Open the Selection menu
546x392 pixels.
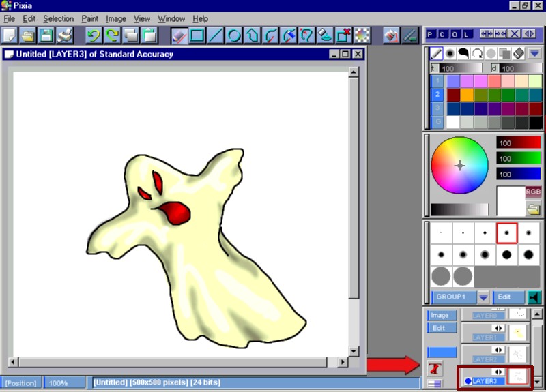pos(58,19)
